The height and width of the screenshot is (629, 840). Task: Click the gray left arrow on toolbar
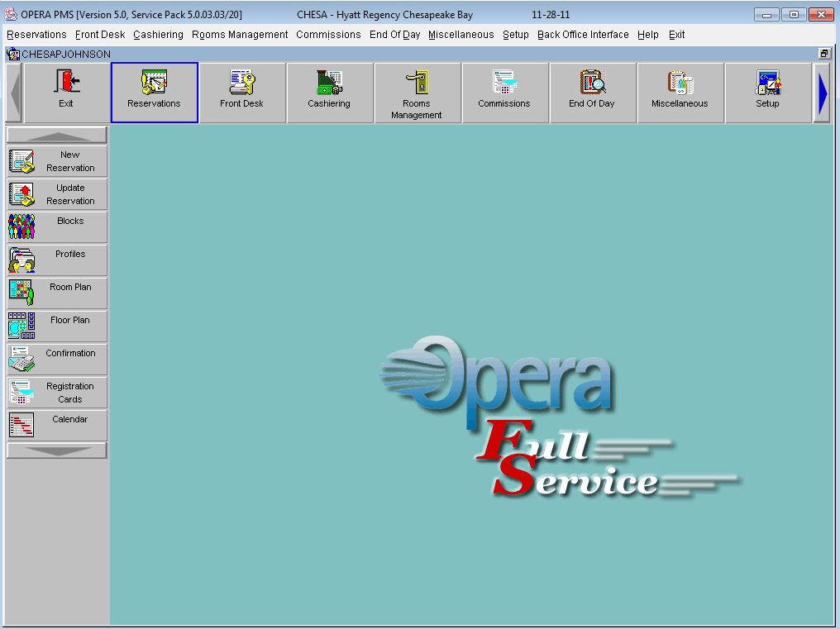[15, 93]
